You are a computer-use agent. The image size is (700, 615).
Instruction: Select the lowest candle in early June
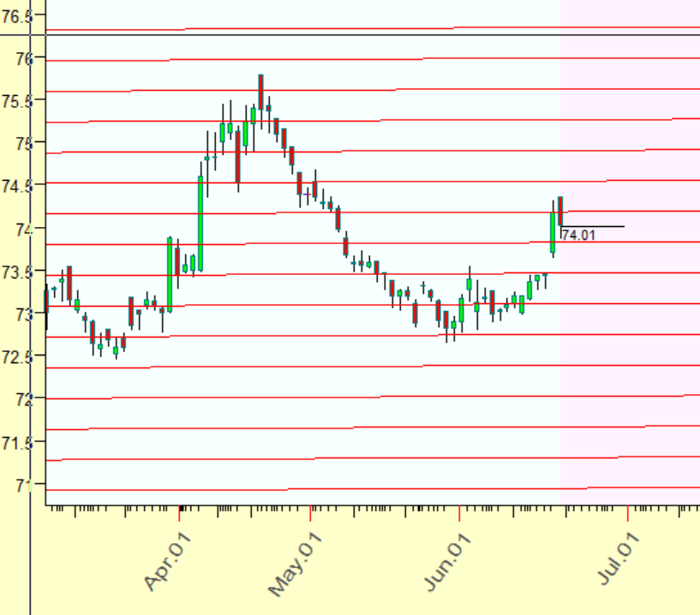[446, 320]
